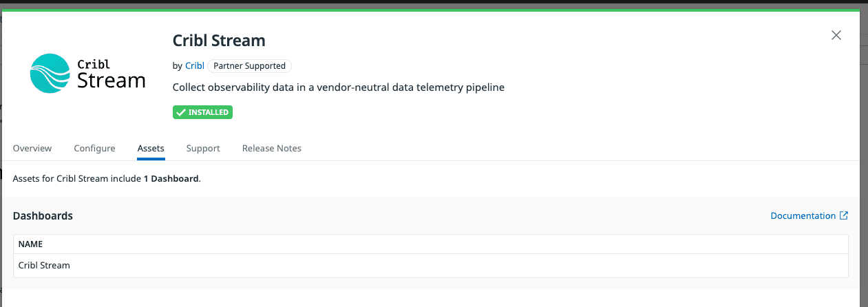The height and width of the screenshot is (307, 868).
Task: Click the bold '1 Dashboard' text
Action: (171, 179)
